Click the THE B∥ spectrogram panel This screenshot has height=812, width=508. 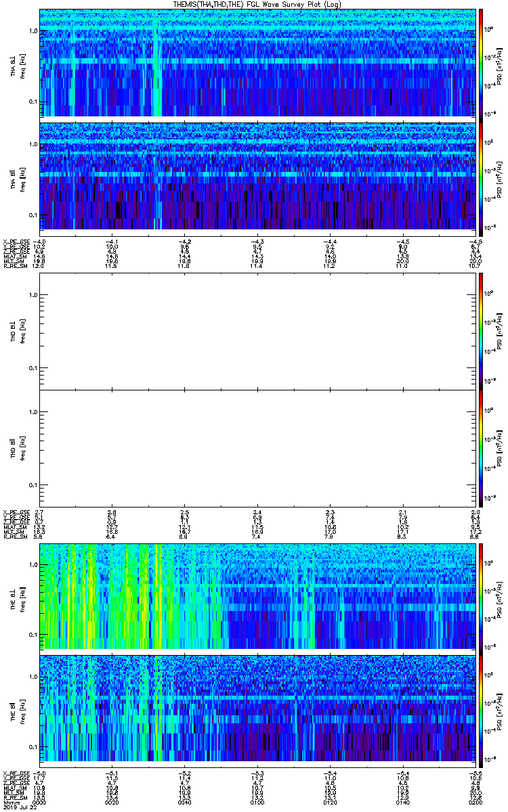pos(257,710)
